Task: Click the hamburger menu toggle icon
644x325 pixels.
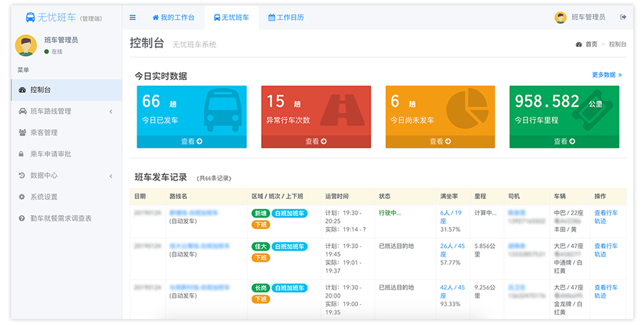Action: click(132, 18)
